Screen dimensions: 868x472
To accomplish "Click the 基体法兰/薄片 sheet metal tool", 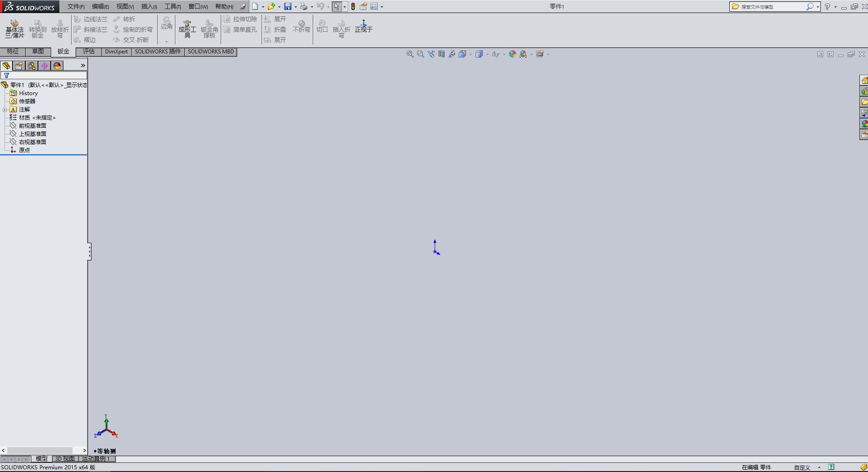I will point(15,29).
